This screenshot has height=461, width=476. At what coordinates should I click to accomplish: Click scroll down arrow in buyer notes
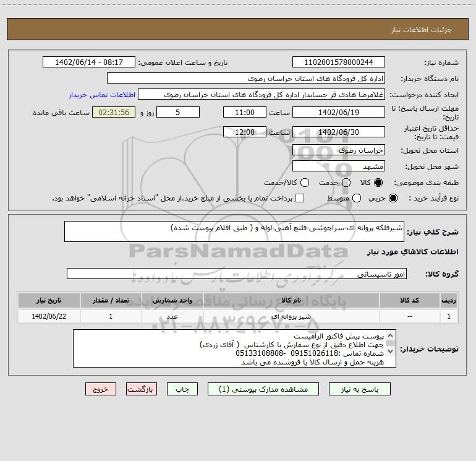[x=391, y=351]
